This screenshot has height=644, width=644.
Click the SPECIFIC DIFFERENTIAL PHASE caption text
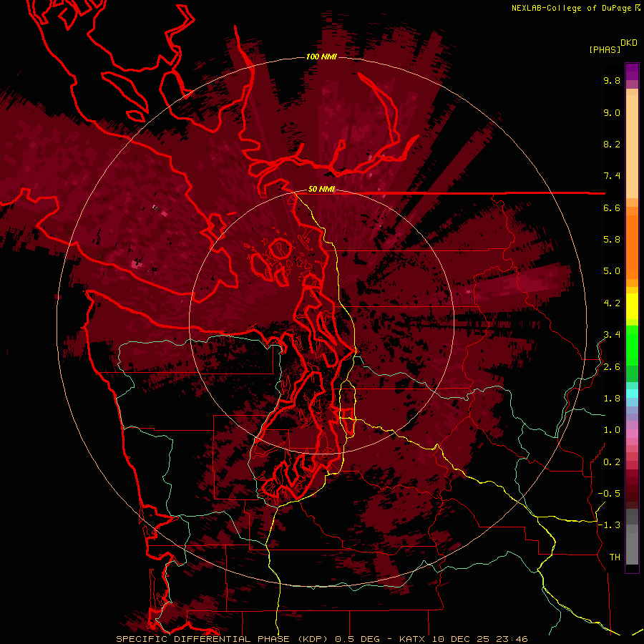202,639
